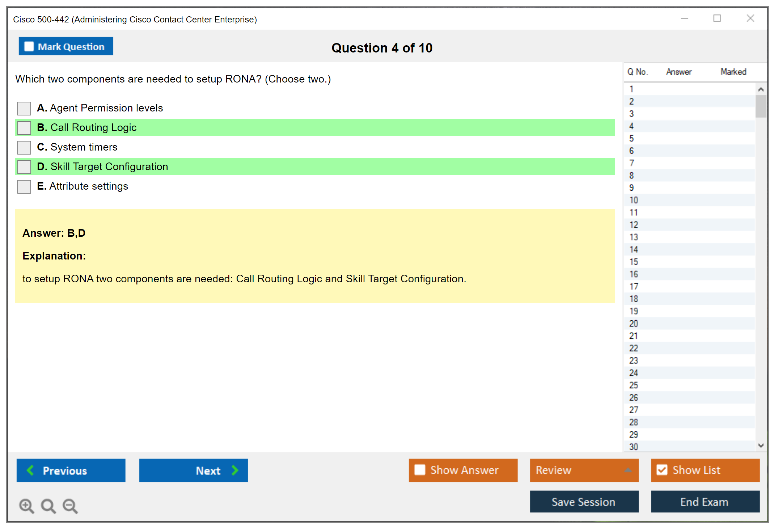The width and height of the screenshot is (778, 532).
Task: Minimize the exam window
Action: click(x=684, y=18)
